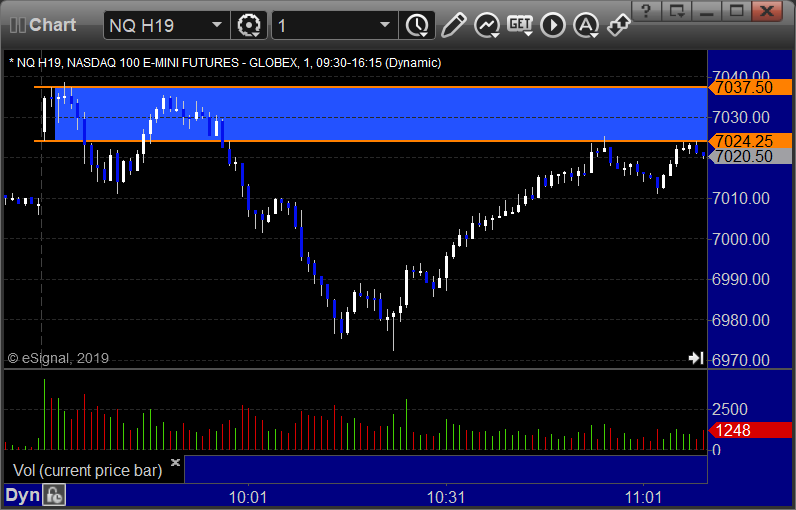Click the 10:01 time axis label
Viewport: 796px width, 510px height.
[248, 497]
